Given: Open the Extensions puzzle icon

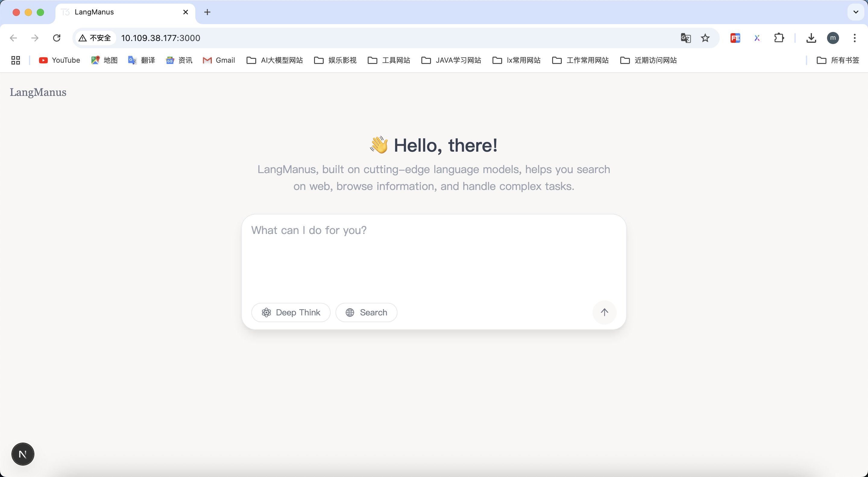Looking at the screenshot, I should (779, 38).
